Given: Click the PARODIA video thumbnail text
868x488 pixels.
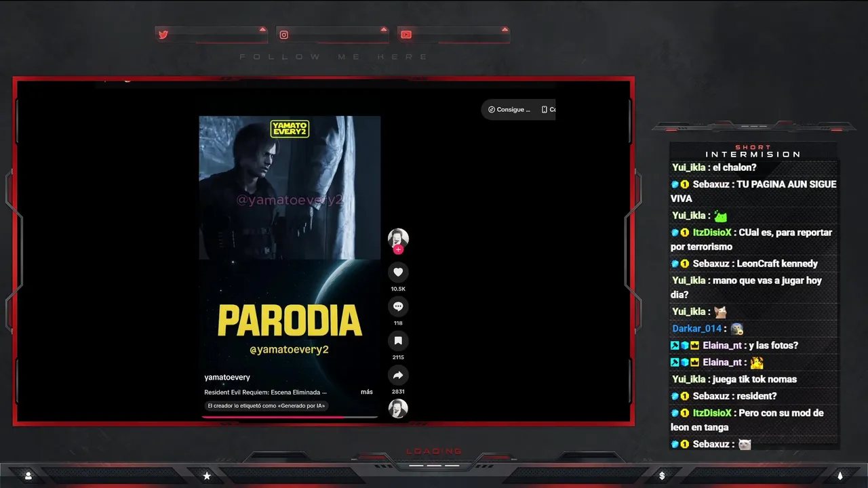Looking at the screenshot, I should coord(290,321).
